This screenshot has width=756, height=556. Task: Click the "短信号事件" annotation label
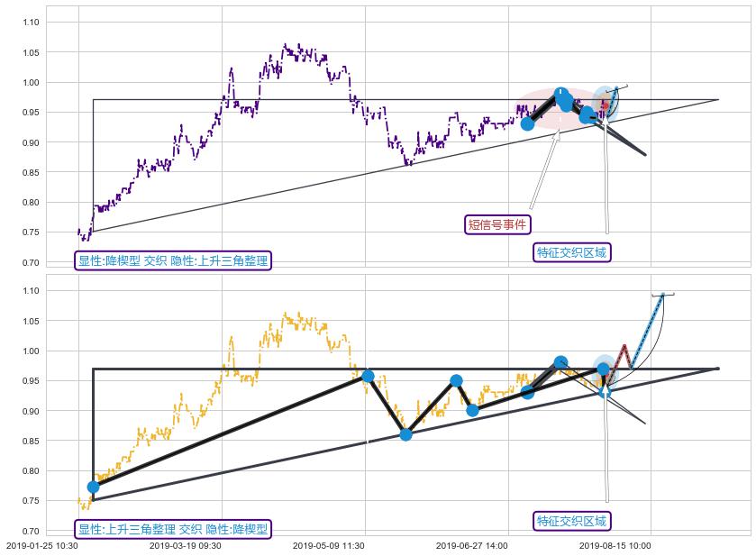click(x=496, y=224)
